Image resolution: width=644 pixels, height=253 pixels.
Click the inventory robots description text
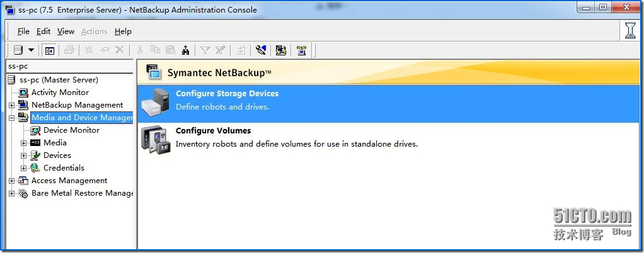click(x=297, y=144)
